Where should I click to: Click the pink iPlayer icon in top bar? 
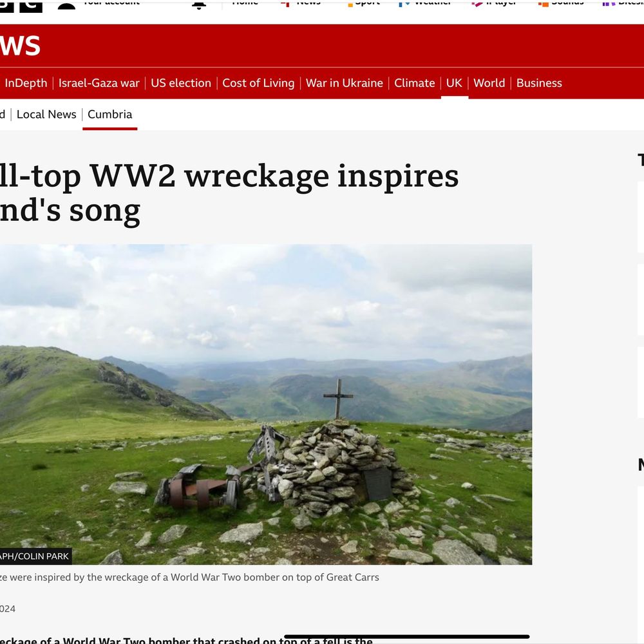tap(477, 4)
